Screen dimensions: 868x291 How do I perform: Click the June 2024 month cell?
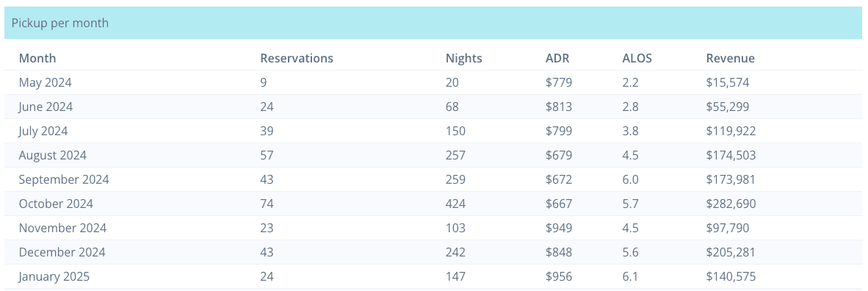pos(46,107)
